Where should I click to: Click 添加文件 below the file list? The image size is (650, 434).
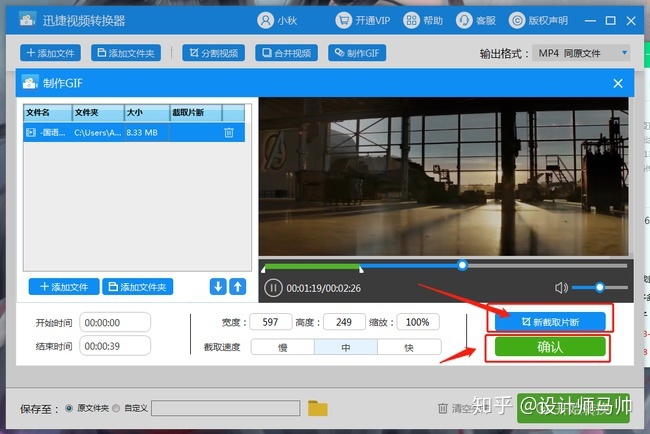click(x=64, y=287)
